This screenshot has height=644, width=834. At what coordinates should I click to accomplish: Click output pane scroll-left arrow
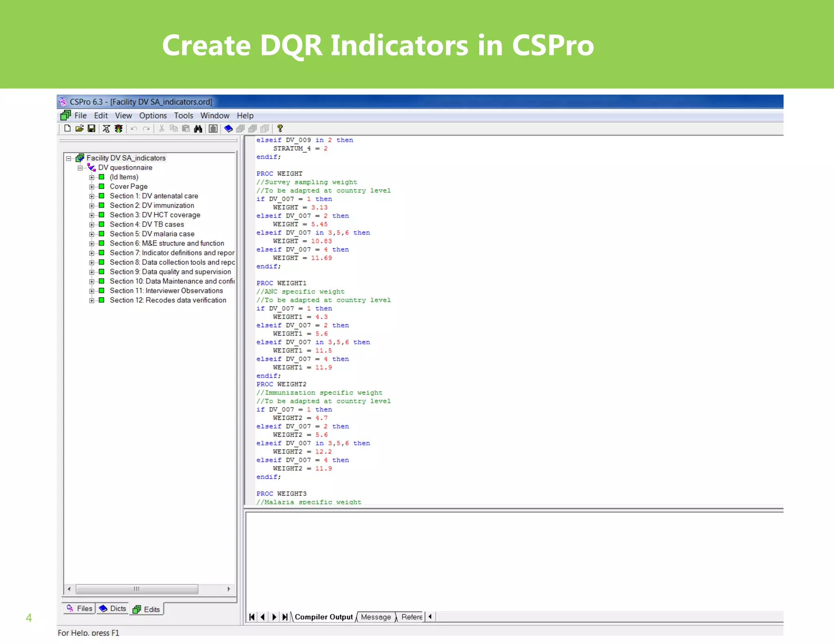[x=430, y=617]
